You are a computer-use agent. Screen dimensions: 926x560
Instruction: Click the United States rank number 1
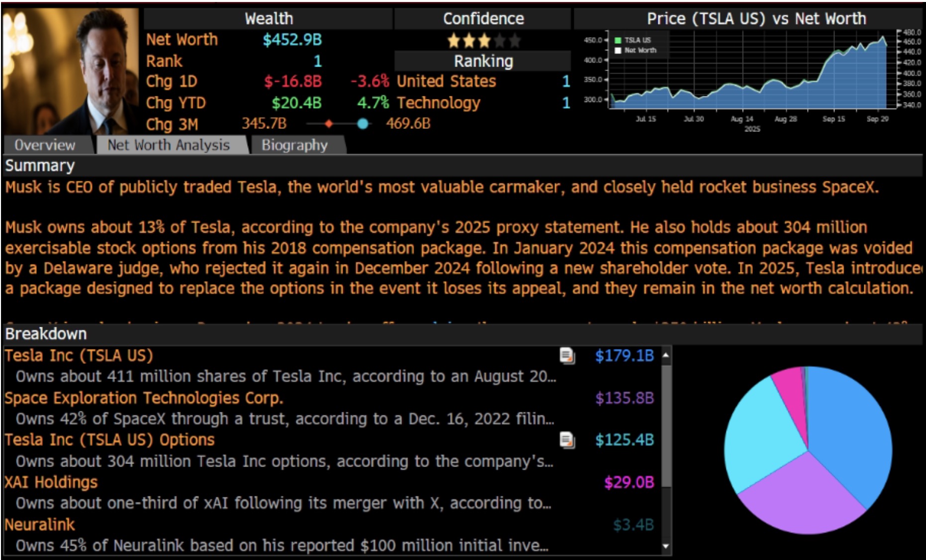click(565, 81)
